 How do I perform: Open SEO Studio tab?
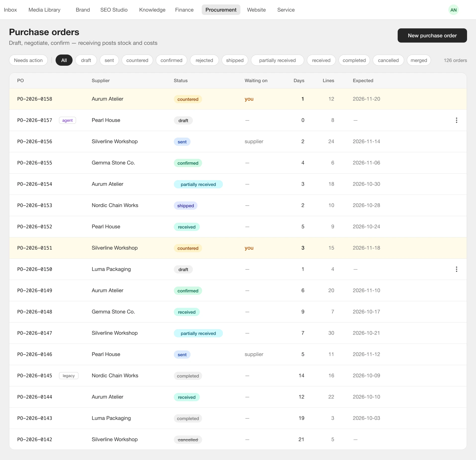coord(114,10)
